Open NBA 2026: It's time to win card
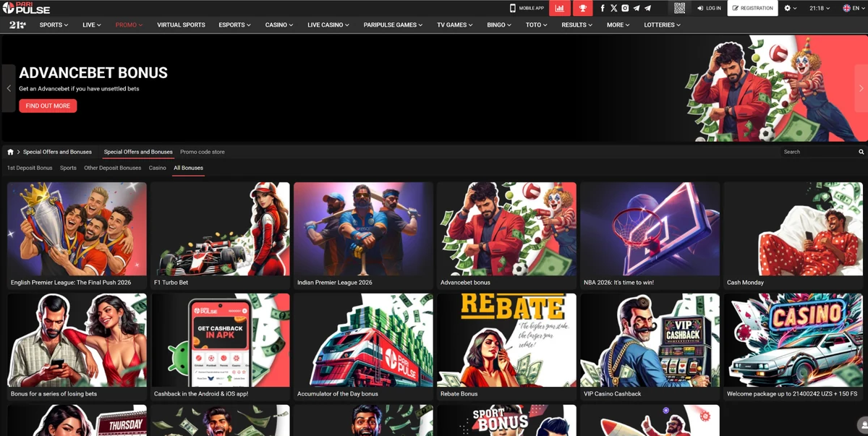Image resolution: width=868 pixels, height=436 pixels. pyautogui.click(x=650, y=236)
